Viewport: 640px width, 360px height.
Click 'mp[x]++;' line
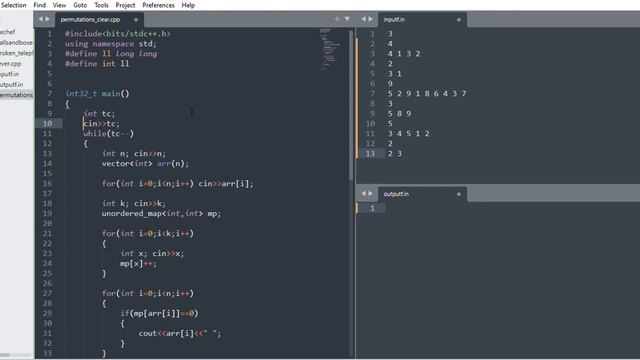pos(138,264)
